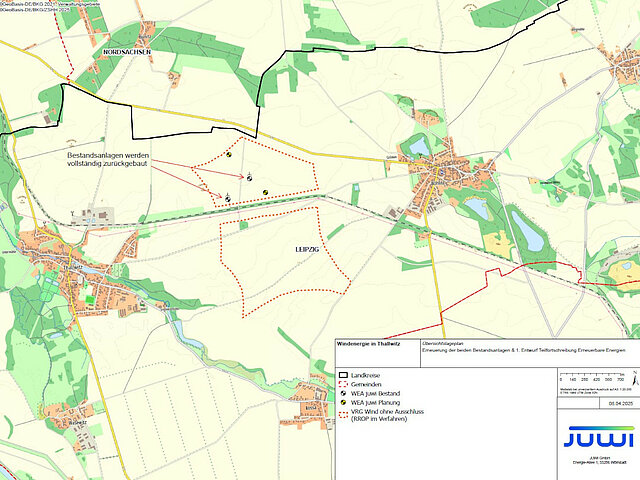Click the map scale bar
Image resolution: width=640 pixels, height=480 pixels.
point(592,375)
